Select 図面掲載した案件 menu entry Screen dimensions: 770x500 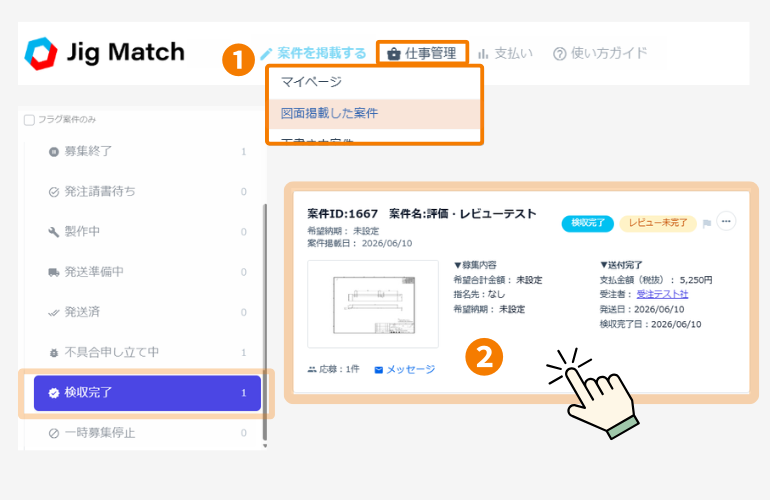(x=374, y=113)
